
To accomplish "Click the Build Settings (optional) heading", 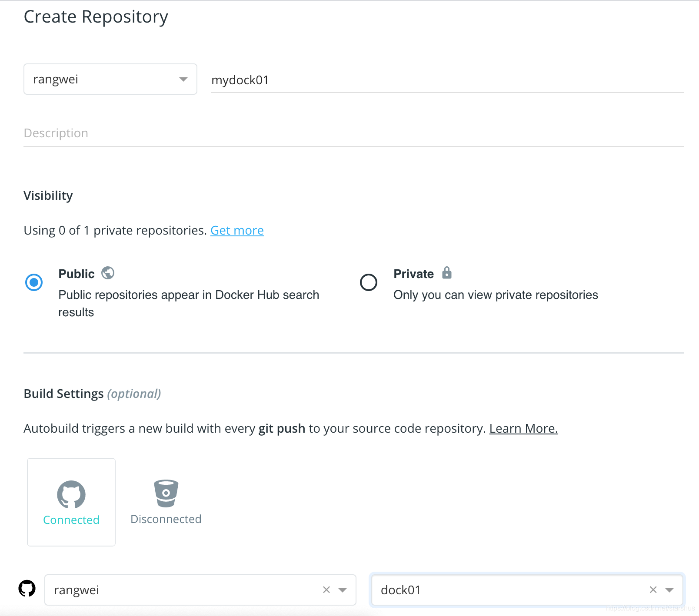I will (x=93, y=394).
